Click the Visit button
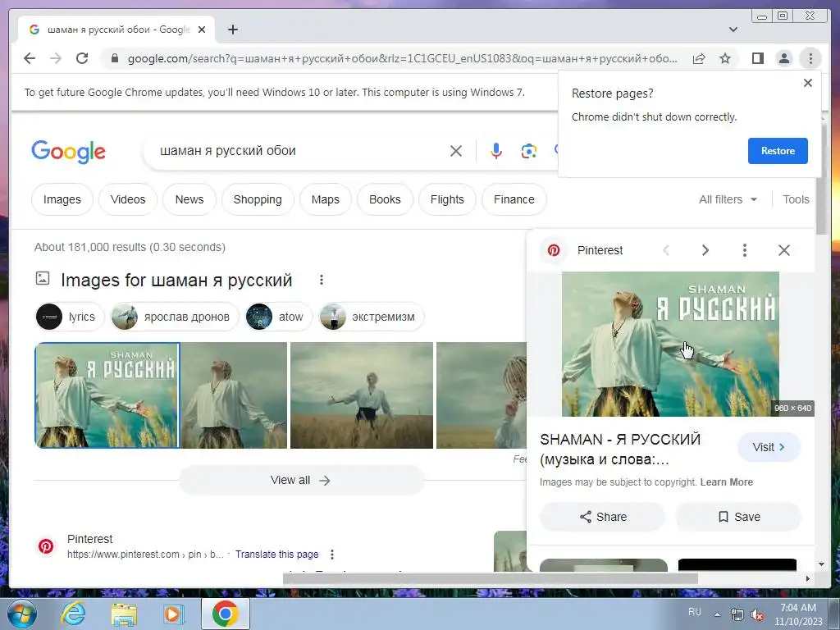Viewport: 840px width, 630px height. [769, 447]
